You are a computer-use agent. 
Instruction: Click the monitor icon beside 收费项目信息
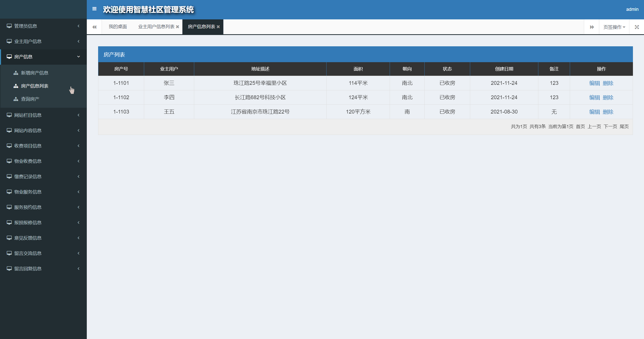(x=9, y=146)
